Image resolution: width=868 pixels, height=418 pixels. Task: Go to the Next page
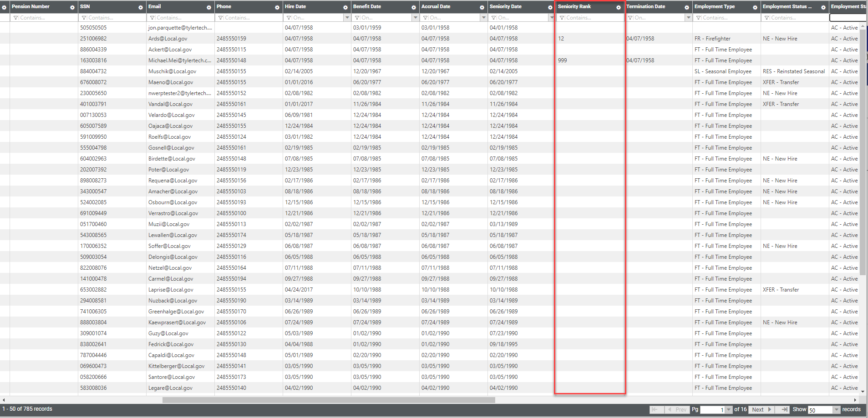pos(761,410)
